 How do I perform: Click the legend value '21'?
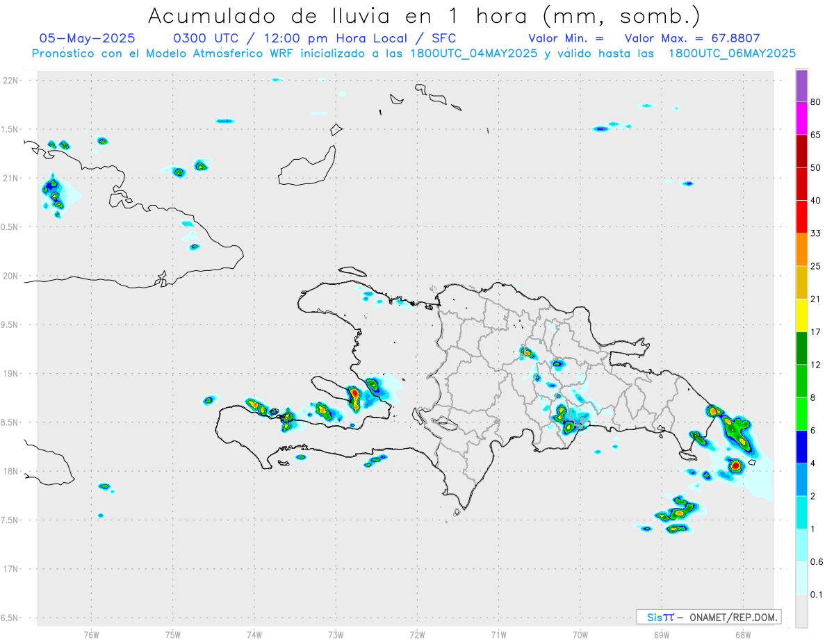816,299
